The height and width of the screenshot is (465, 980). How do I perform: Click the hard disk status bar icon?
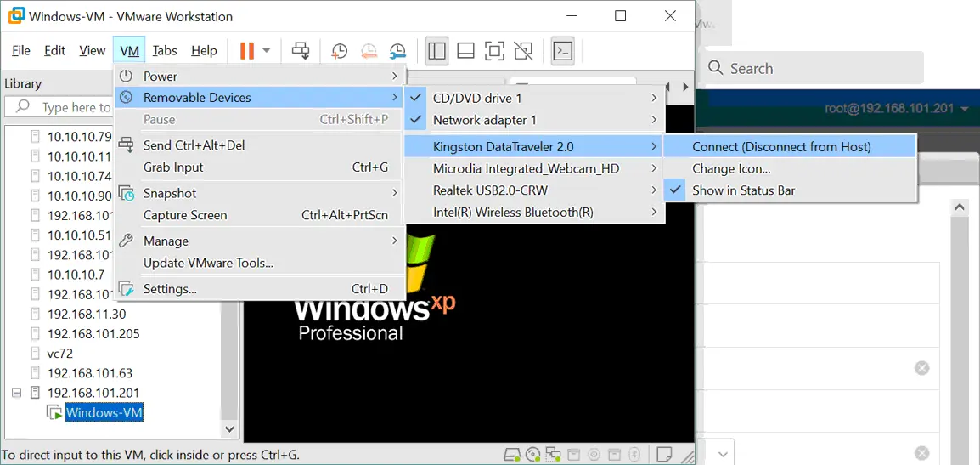(512, 454)
